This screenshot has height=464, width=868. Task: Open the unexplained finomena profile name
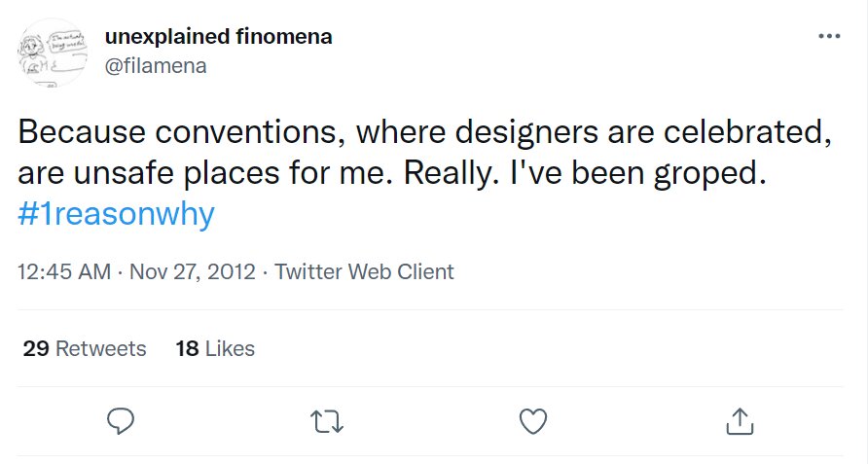tap(218, 38)
